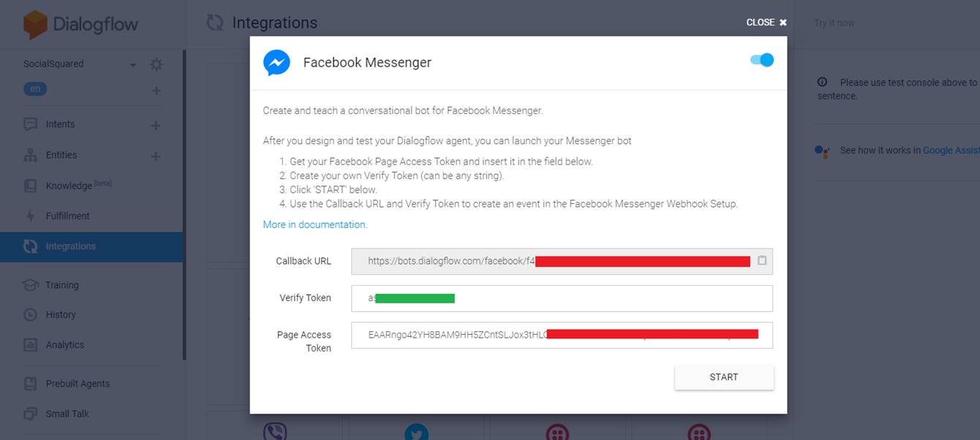Disable the Facebook Messenger integration toggle
Image resolution: width=980 pixels, height=440 pixels.
click(x=762, y=60)
